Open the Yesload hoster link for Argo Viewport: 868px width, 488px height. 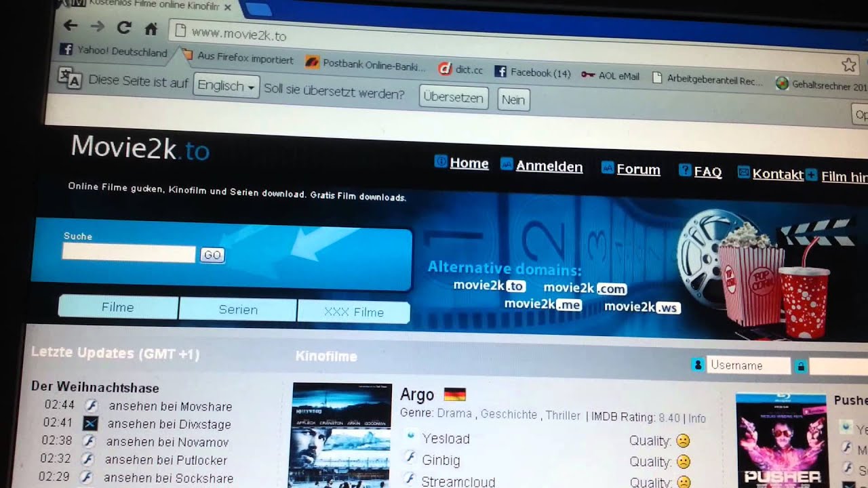[x=446, y=439]
